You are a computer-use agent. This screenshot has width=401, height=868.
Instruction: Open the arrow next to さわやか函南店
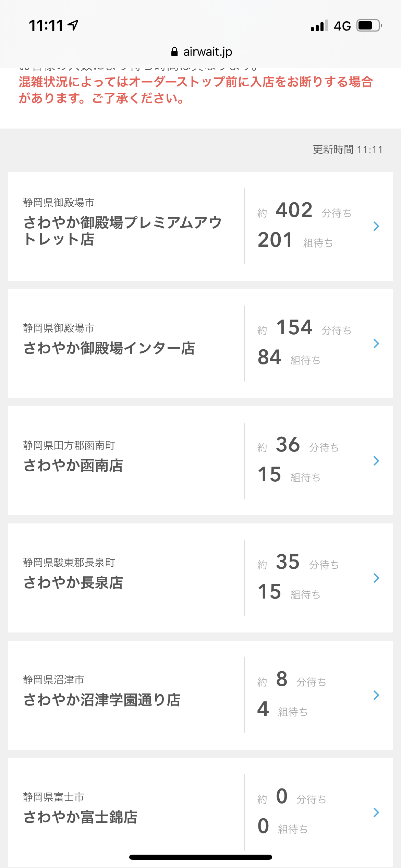click(x=376, y=461)
